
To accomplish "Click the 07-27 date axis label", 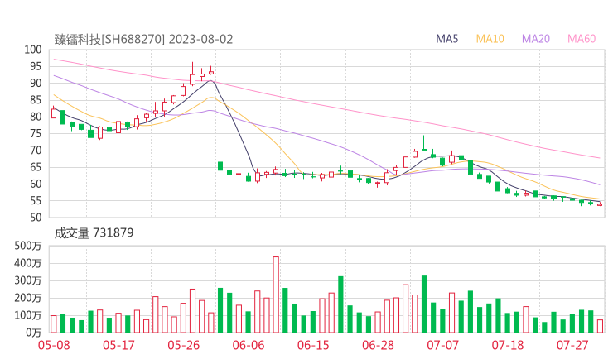I will click(572, 345).
